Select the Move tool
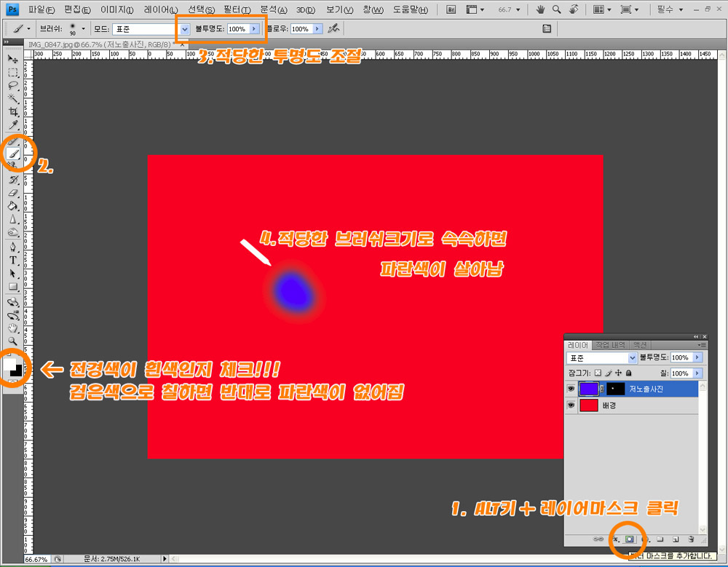728x567 pixels. 13,59
